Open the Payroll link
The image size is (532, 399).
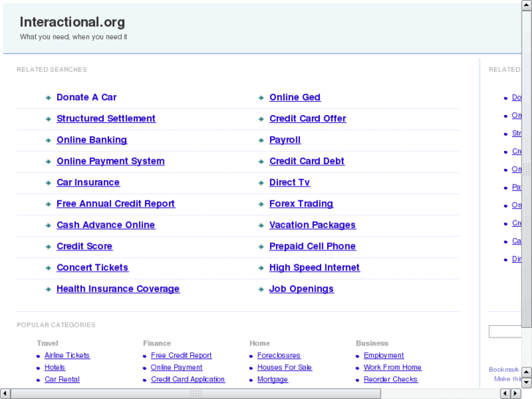(285, 140)
